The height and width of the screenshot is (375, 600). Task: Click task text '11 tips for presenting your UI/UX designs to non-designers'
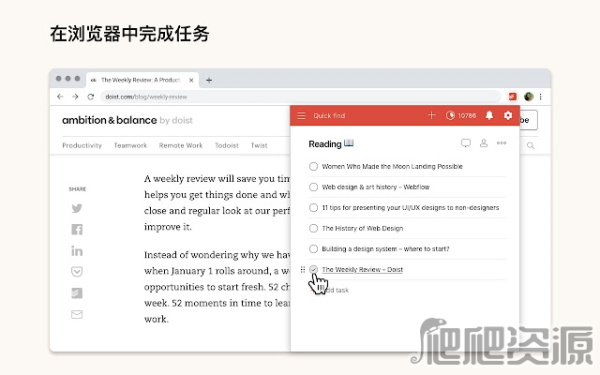coord(411,208)
